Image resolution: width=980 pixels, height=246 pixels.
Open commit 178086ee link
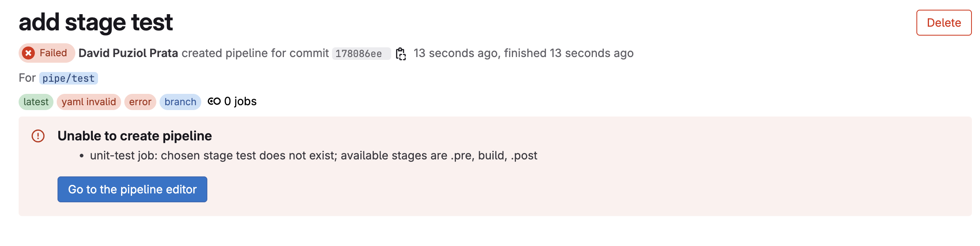(x=358, y=53)
